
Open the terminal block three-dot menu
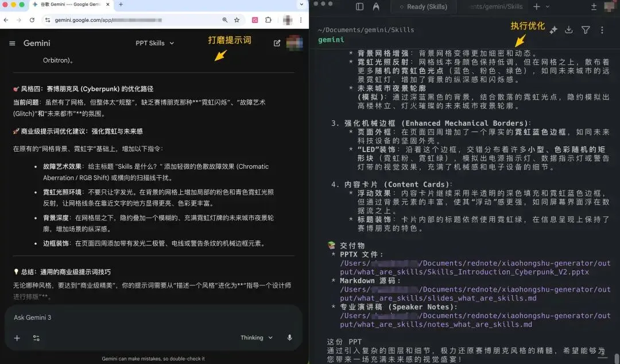(602, 30)
